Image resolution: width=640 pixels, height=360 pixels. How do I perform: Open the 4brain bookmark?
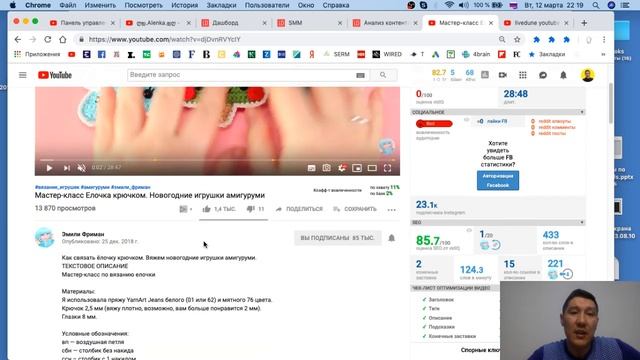pos(476,54)
